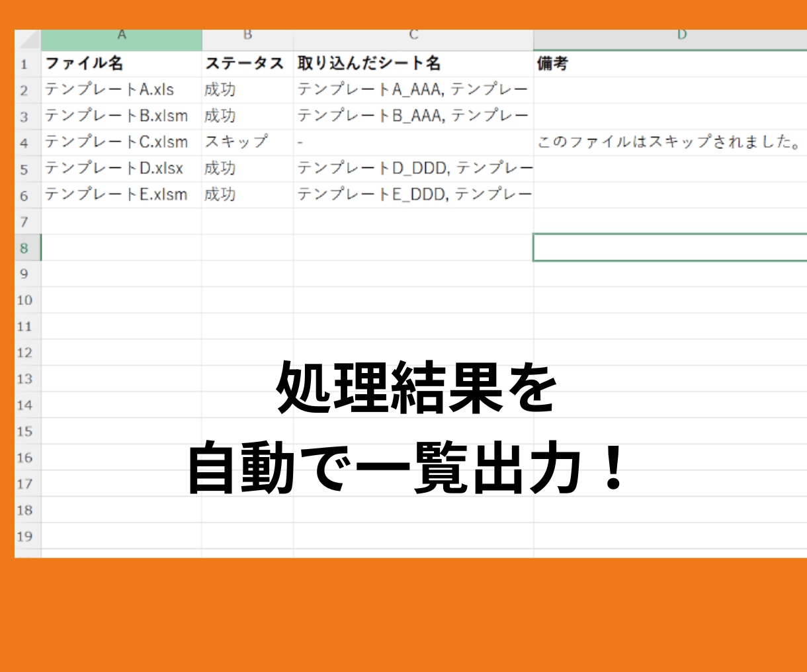Click the テンプレートB_AAA sheet name cell
Viewport: 807px width, 672px height.
tap(413, 116)
